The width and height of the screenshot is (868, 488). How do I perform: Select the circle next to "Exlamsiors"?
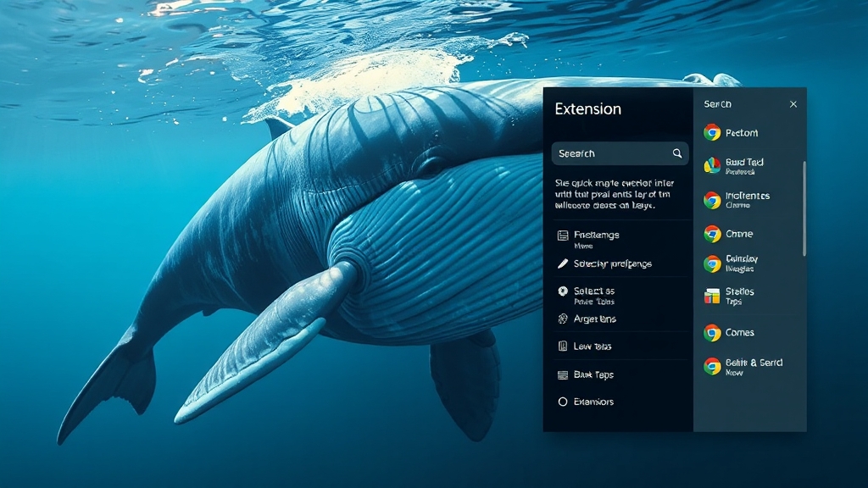[562, 402]
